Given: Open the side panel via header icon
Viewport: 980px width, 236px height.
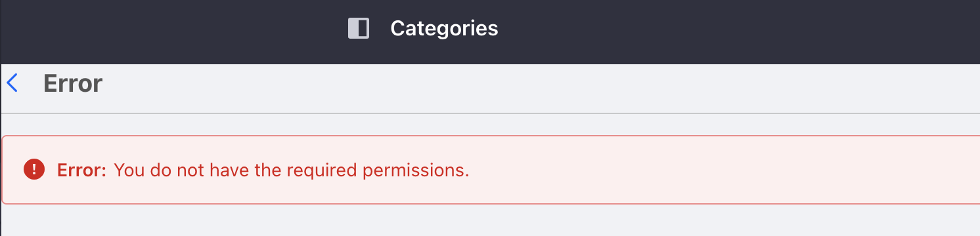Looking at the screenshot, I should point(359,29).
